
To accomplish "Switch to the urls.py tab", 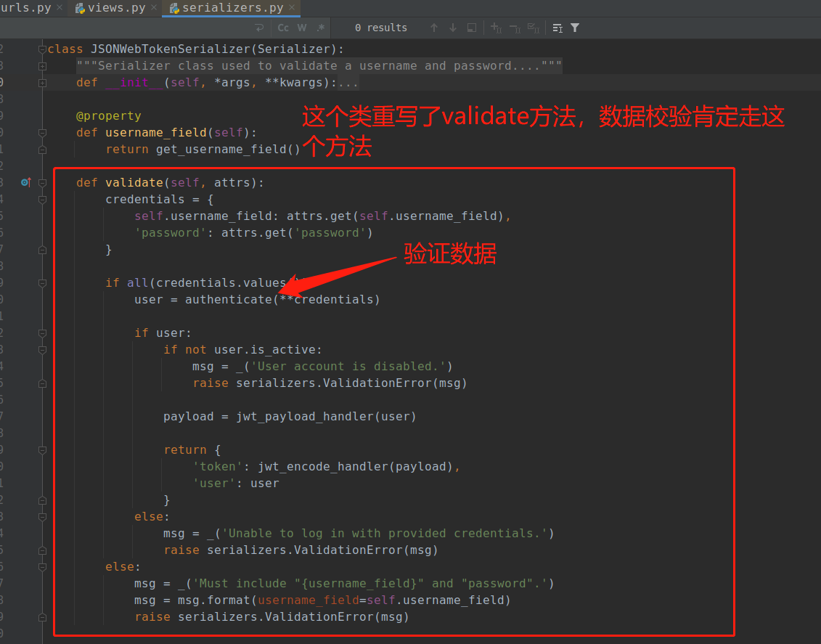I will pos(25,8).
